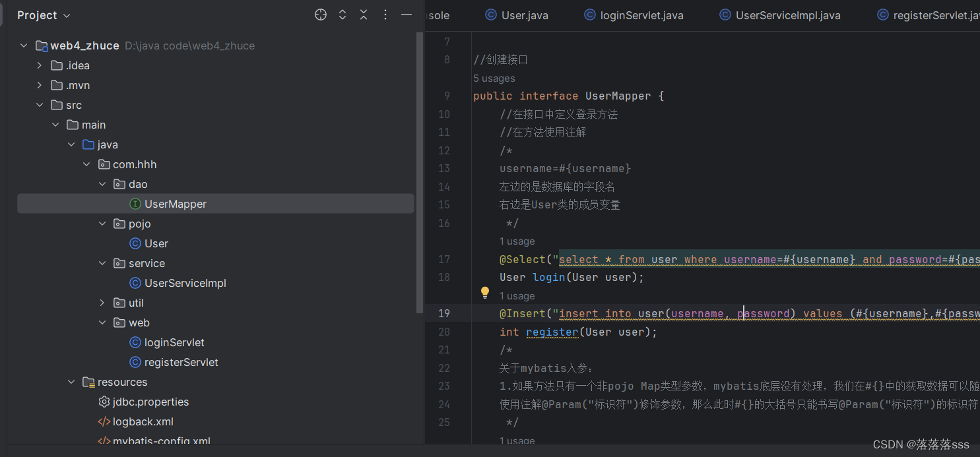Hide the Project tool window

(407, 14)
